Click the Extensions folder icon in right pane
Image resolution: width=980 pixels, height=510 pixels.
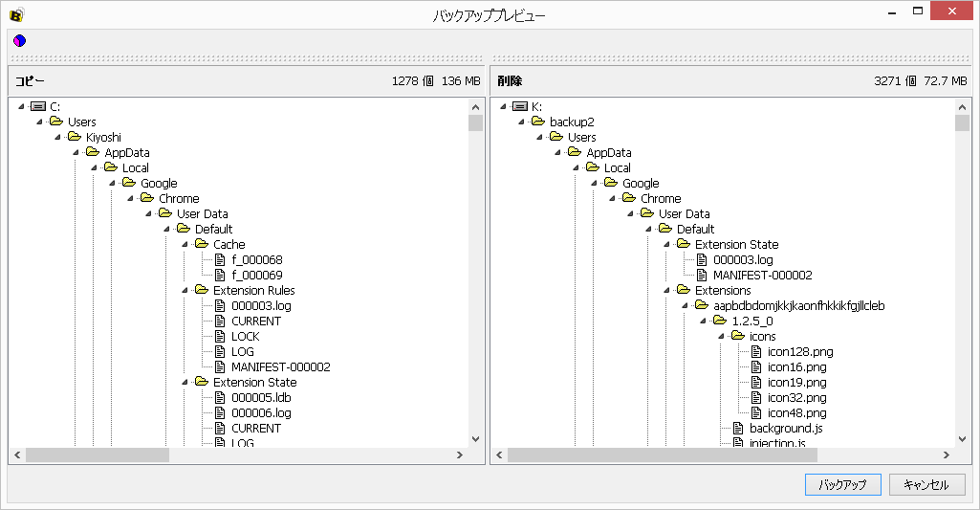684,290
